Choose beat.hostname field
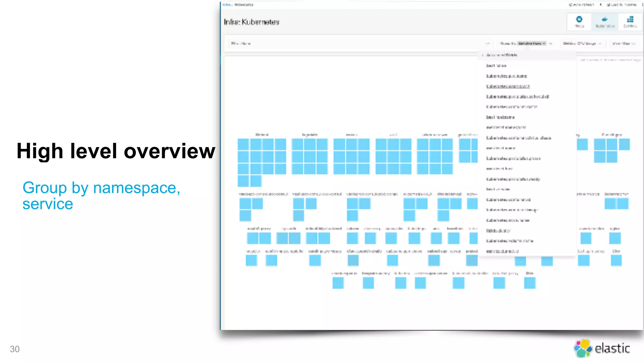The width and height of the screenshot is (644, 362). coord(500,117)
